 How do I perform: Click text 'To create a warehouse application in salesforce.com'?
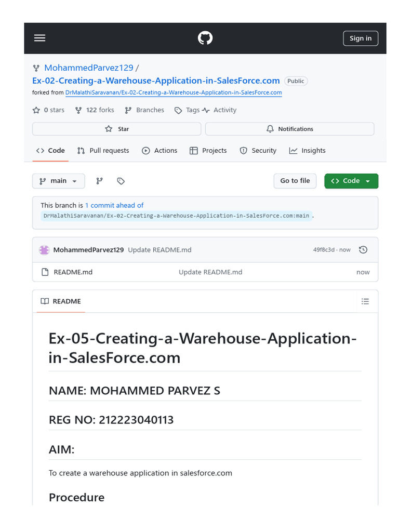coord(140,473)
